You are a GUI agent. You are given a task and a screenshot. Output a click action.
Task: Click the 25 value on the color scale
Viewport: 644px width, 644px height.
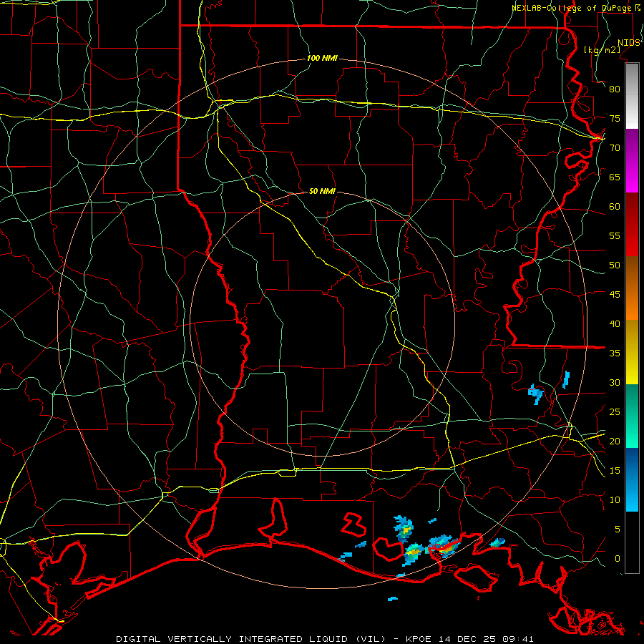tap(615, 412)
